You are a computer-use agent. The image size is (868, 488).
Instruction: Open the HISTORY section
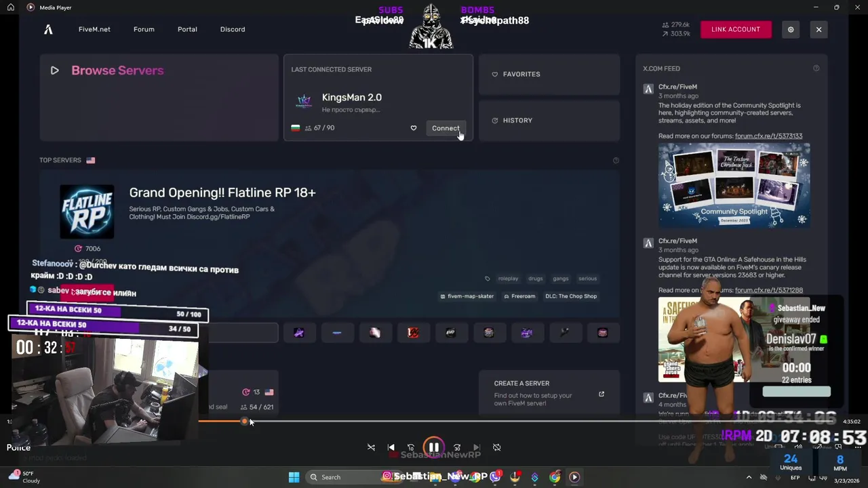(549, 121)
